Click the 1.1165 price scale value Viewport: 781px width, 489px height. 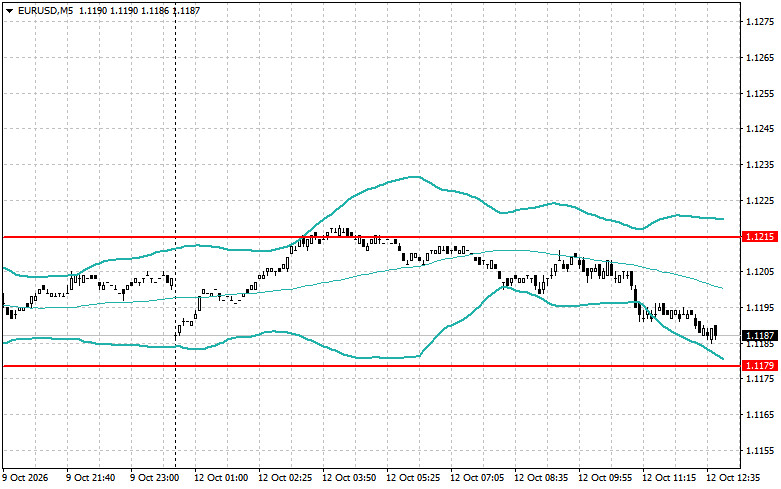pos(761,415)
